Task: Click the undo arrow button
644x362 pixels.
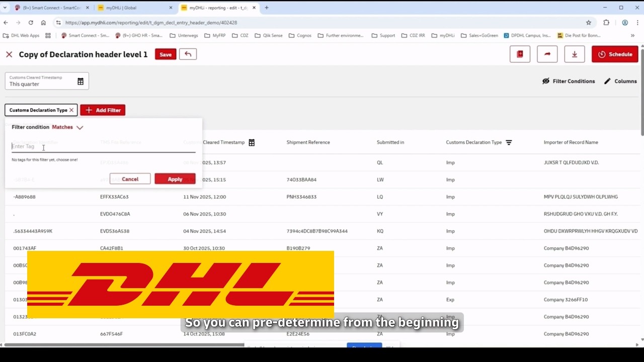Action: [x=188, y=54]
